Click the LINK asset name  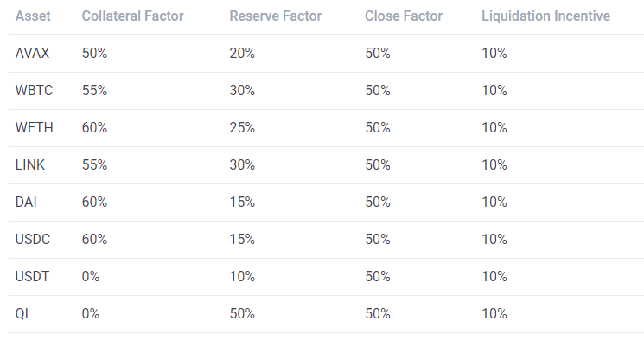pos(30,165)
